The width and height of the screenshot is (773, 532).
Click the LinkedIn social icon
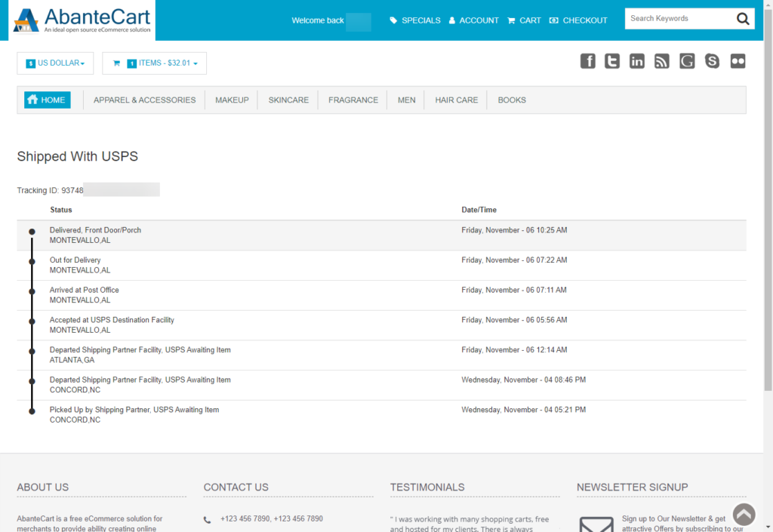tap(637, 61)
